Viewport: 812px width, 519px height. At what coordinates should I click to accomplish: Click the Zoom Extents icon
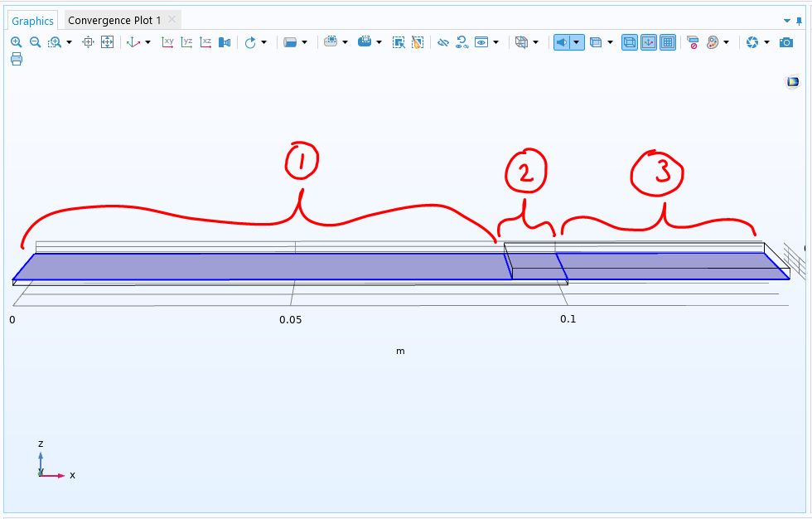coord(107,42)
